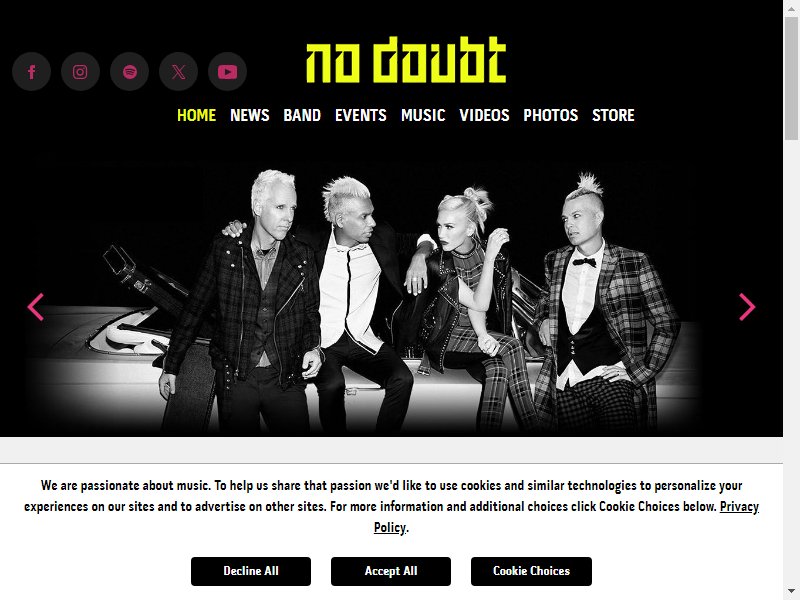Viewport: 800px width, 600px height.
Task: Open the Spotify social icon
Action: [x=130, y=72]
